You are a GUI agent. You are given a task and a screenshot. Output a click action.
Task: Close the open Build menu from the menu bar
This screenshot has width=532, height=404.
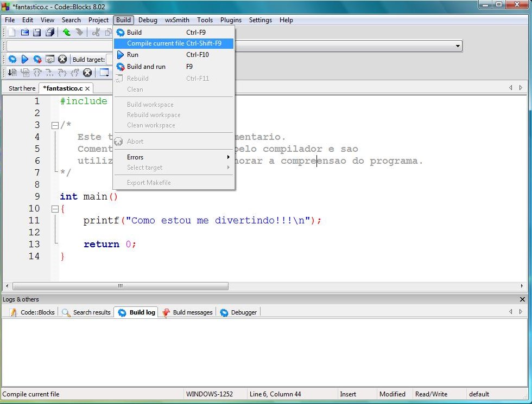coord(124,20)
